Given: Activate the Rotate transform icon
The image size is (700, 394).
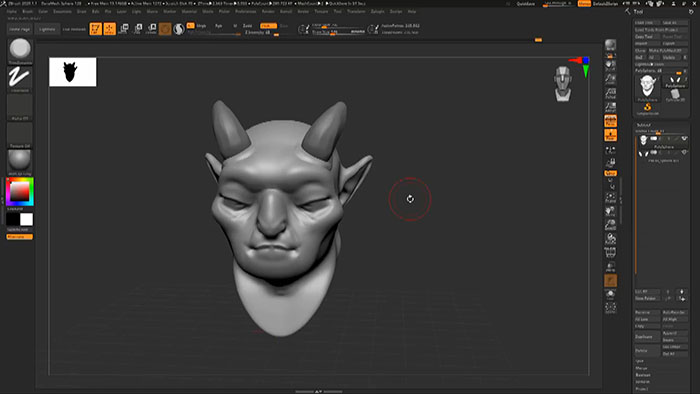Looking at the screenshot, I should [152, 29].
